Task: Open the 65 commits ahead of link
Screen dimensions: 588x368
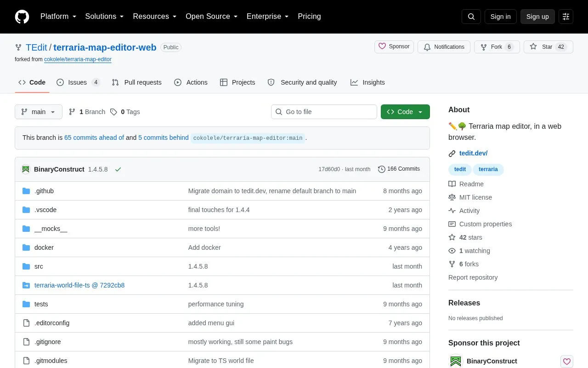Action: click(94, 138)
